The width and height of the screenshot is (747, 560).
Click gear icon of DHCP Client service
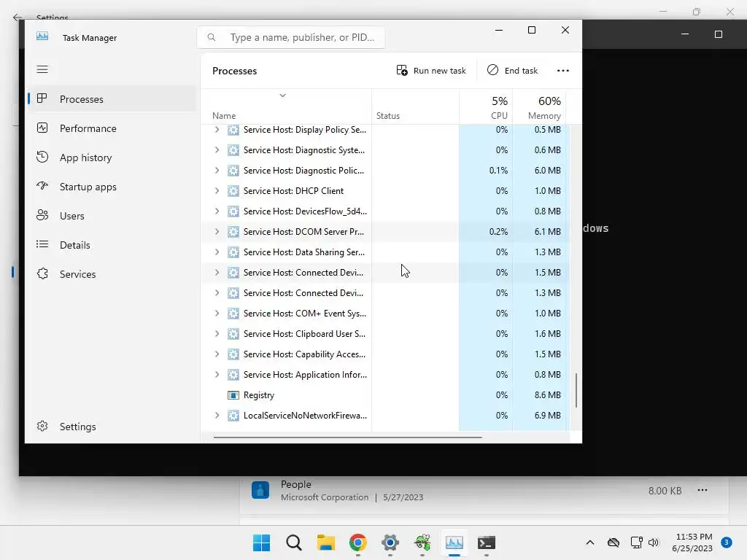(x=233, y=191)
